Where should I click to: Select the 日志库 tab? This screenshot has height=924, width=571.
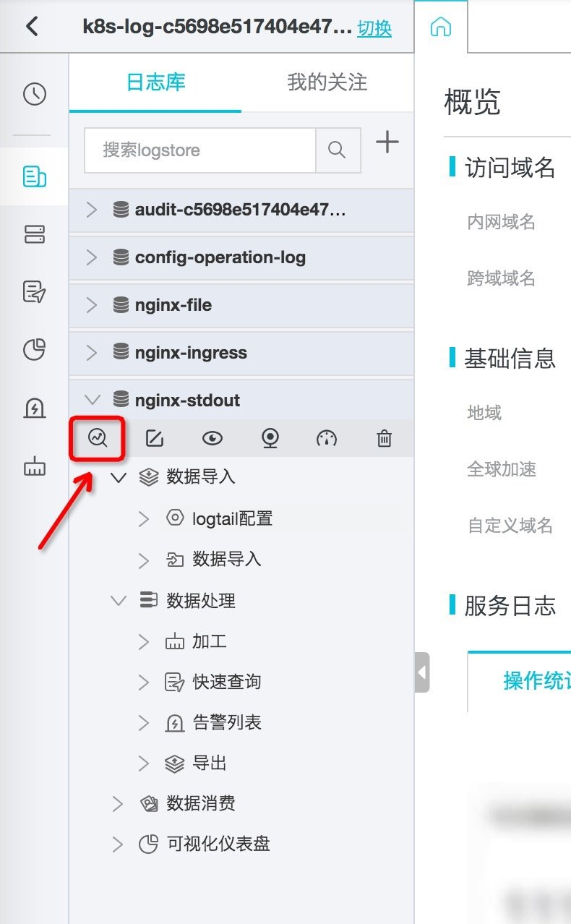(x=156, y=82)
